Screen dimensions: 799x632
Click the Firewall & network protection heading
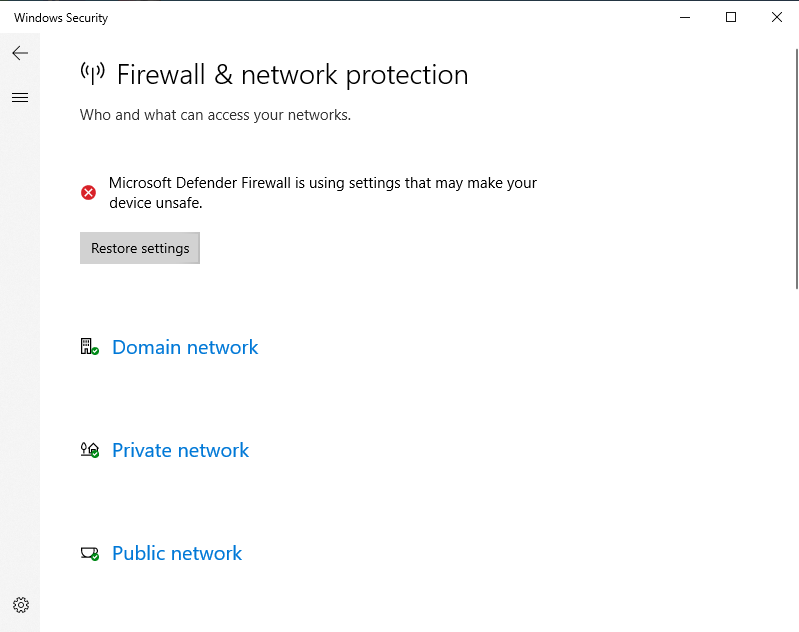[x=292, y=75]
